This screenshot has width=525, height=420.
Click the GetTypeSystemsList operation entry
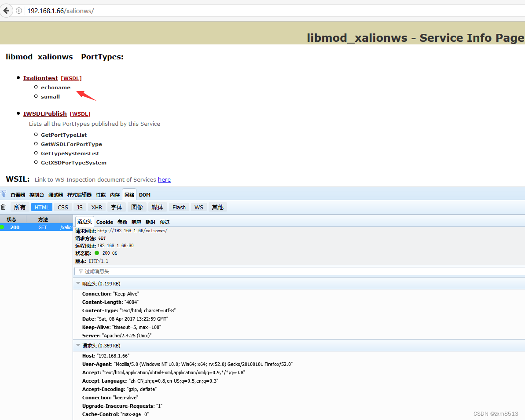coord(70,153)
